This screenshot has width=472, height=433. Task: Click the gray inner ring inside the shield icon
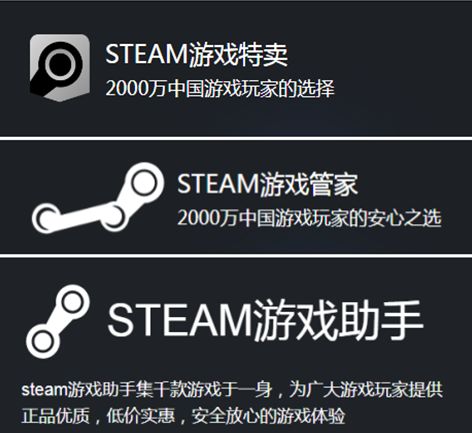tap(61, 64)
